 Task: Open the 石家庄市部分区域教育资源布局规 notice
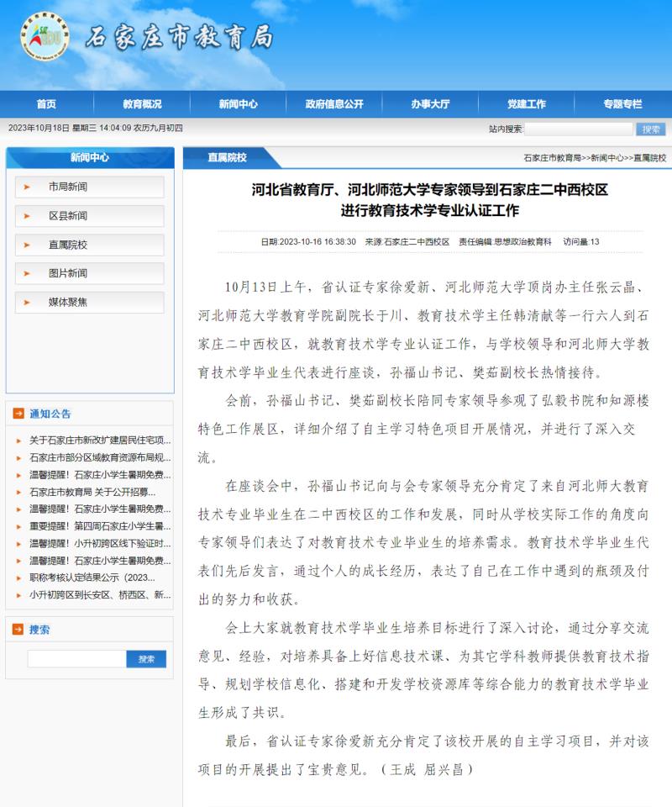click(100, 458)
